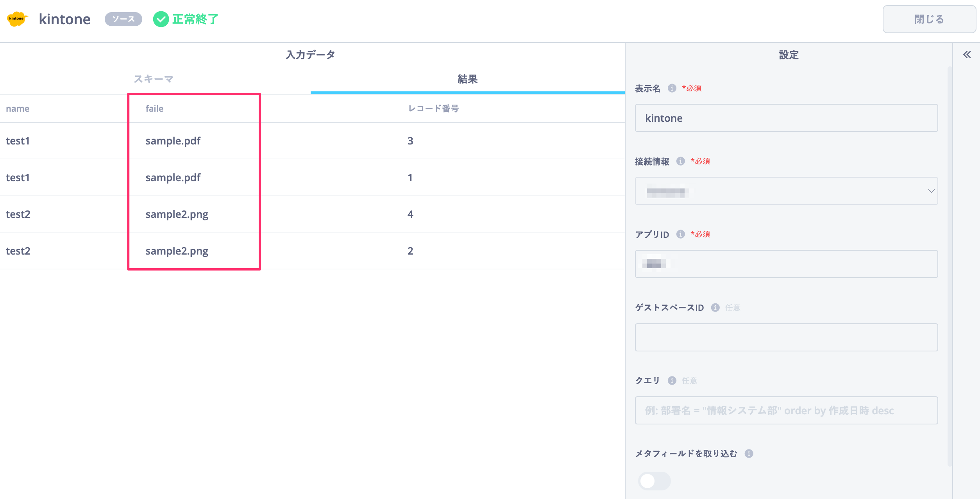Click the ゲストスペースID input field
This screenshot has width=980, height=499.
click(786, 337)
